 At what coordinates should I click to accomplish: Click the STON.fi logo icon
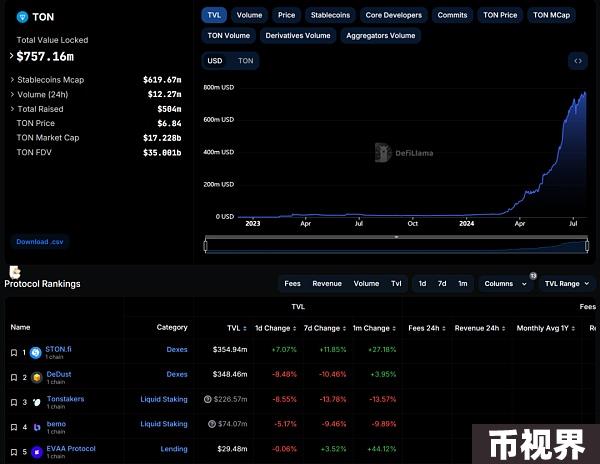[x=36, y=353]
